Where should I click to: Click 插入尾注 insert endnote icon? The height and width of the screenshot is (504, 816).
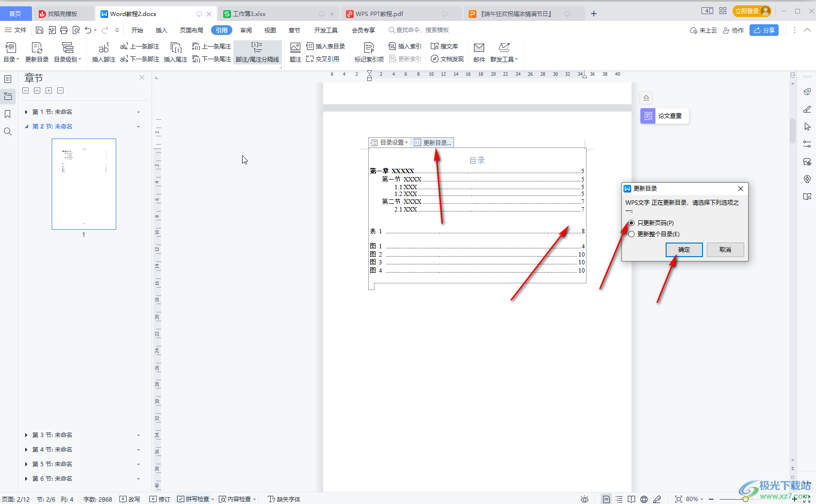coord(176,52)
